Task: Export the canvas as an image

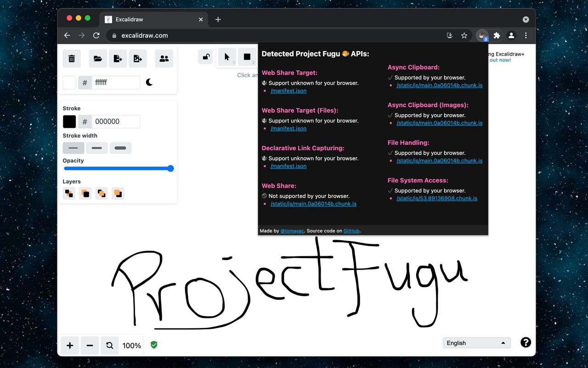Action: [138, 58]
